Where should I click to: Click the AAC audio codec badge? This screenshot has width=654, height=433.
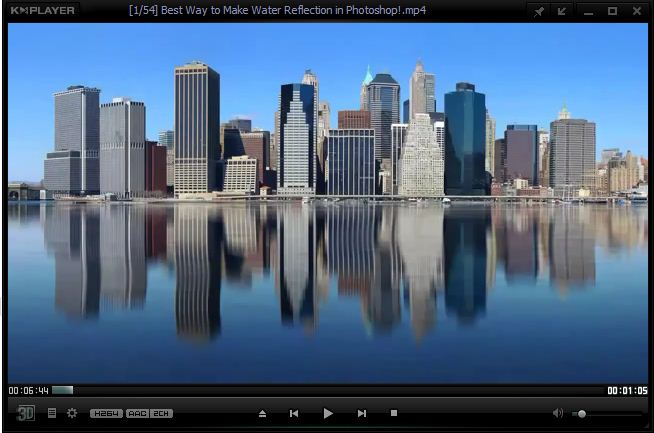[x=137, y=413]
